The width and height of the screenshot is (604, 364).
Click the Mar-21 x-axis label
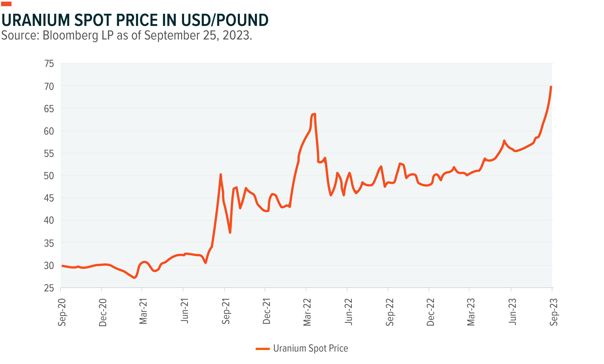(143, 311)
